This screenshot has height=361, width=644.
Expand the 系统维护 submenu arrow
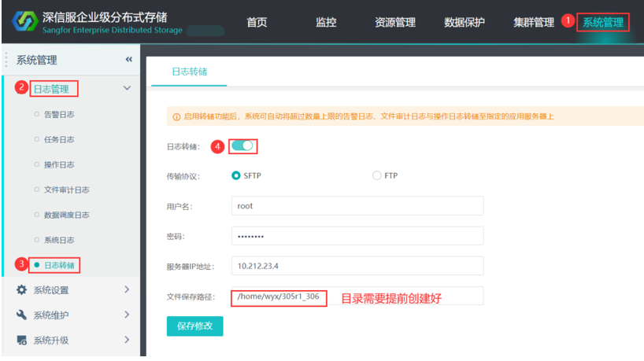[127, 315]
